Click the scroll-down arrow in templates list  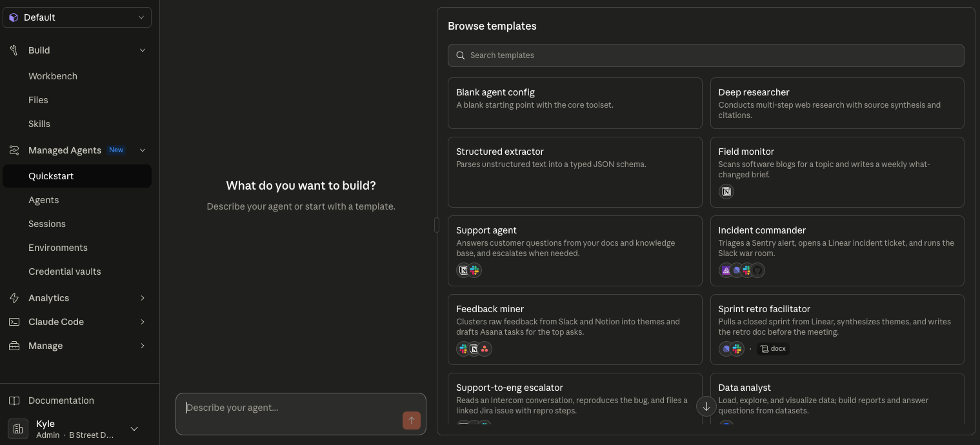tap(706, 406)
